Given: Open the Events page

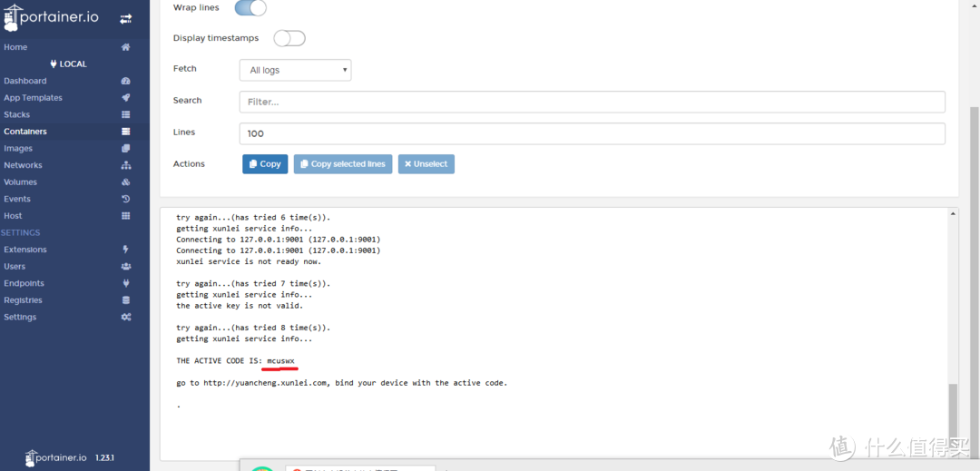Looking at the screenshot, I should (x=17, y=200).
